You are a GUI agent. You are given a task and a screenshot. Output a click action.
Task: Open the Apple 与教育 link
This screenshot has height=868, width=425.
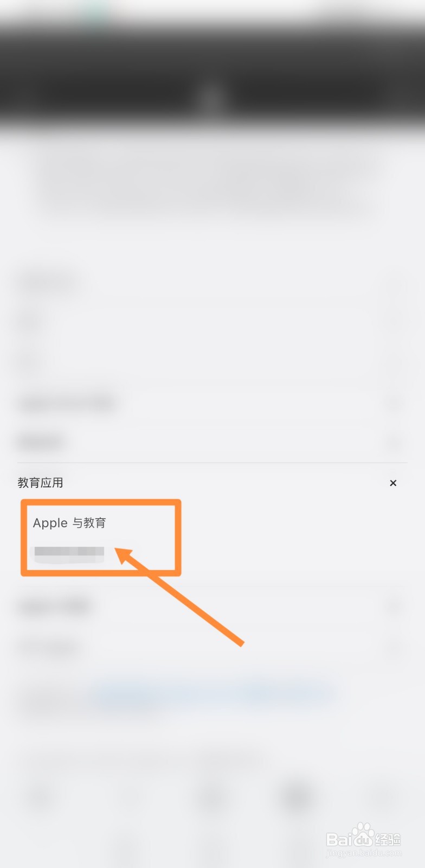coord(69,523)
